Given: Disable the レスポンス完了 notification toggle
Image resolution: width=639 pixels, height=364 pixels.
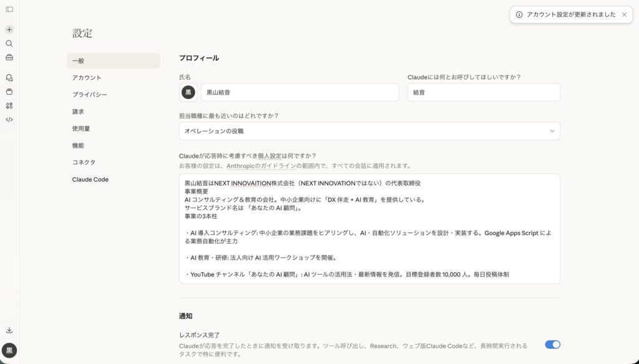Looking at the screenshot, I should coord(552,344).
